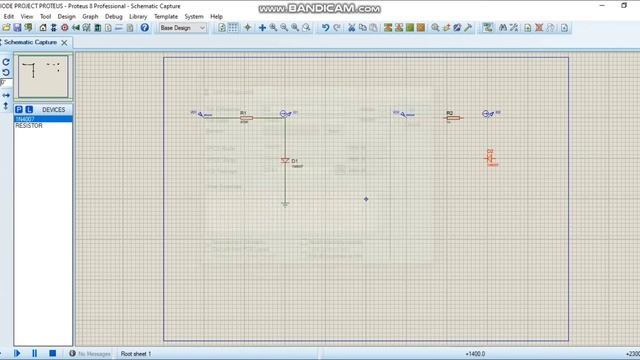Click resistor R2 on the schematic

click(x=453, y=118)
